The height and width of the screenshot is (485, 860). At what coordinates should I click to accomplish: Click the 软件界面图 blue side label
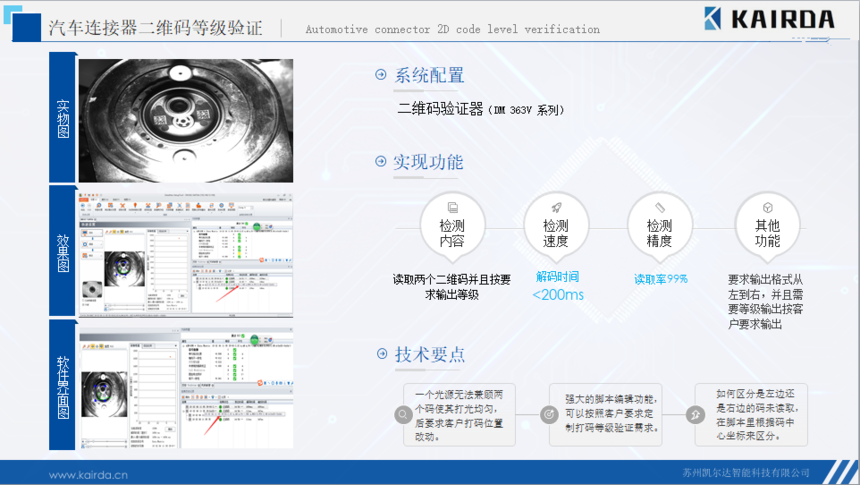[x=63, y=386]
